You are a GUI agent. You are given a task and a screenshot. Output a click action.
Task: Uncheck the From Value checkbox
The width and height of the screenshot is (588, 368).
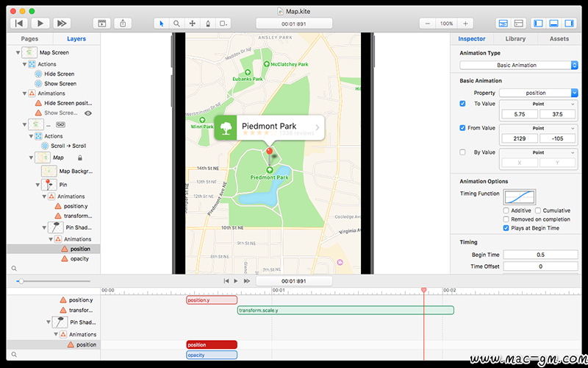point(462,128)
